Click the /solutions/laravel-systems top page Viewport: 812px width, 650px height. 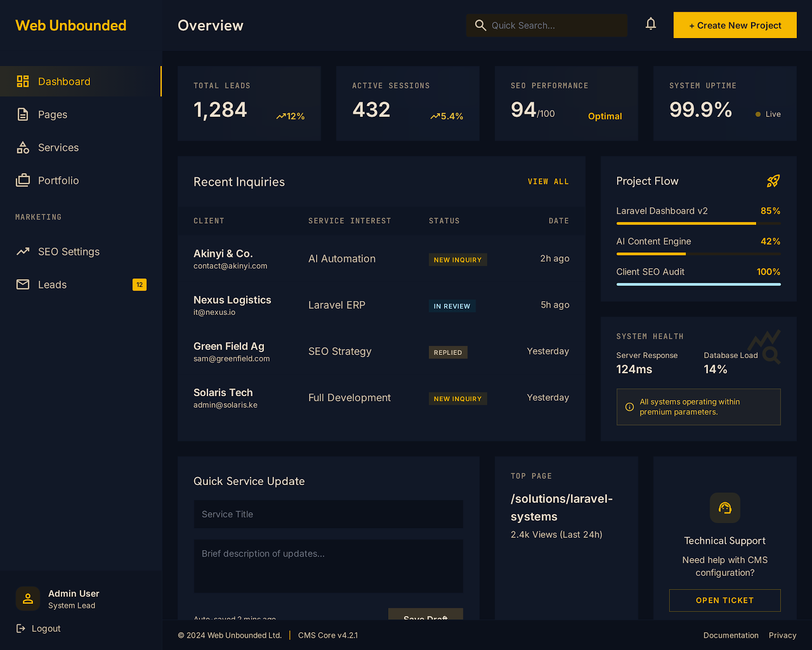pyautogui.click(x=561, y=507)
